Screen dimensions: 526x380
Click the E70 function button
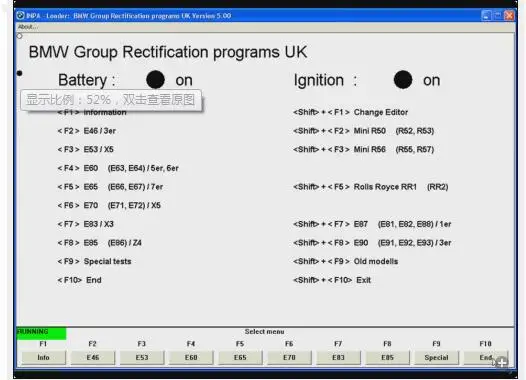click(289, 358)
